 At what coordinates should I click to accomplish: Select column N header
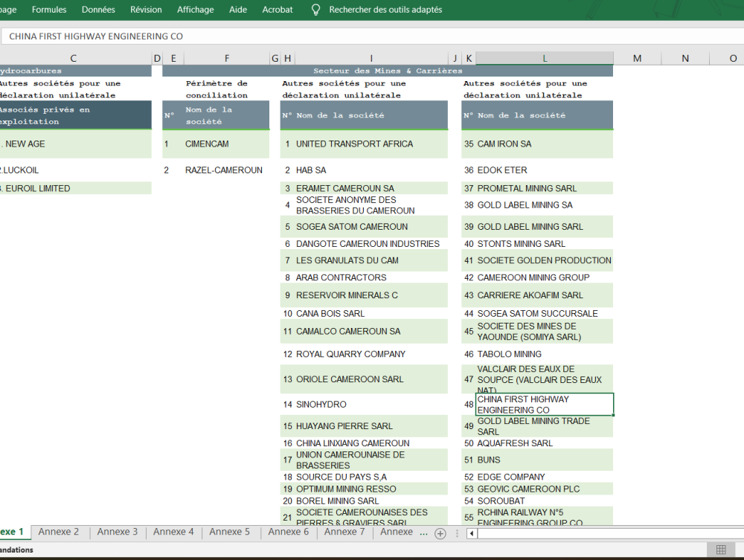(x=685, y=58)
